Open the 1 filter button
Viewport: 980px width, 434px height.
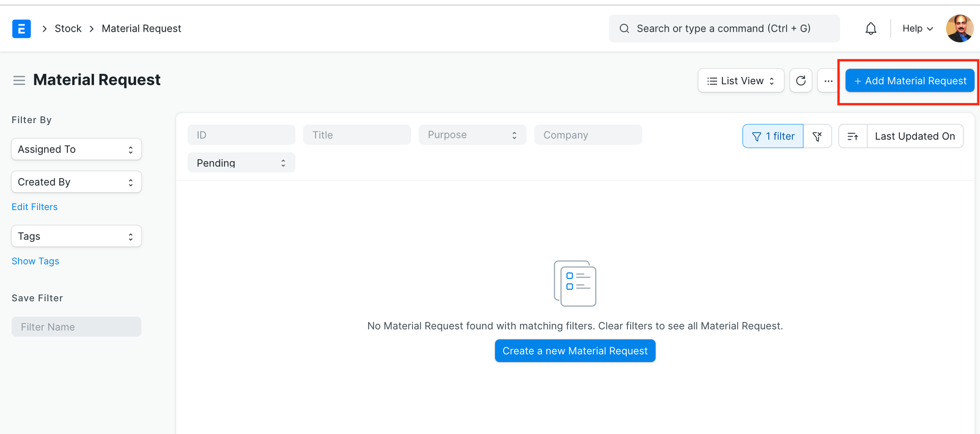coord(773,136)
